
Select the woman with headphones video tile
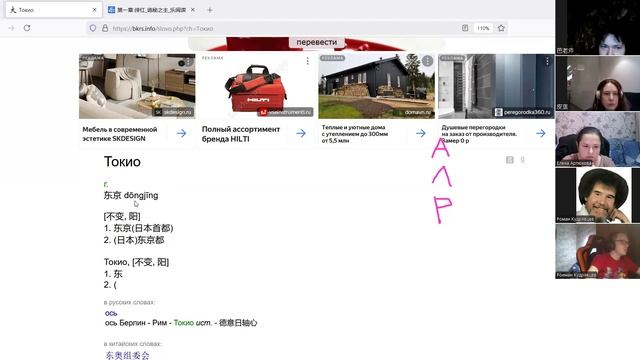tap(598, 83)
